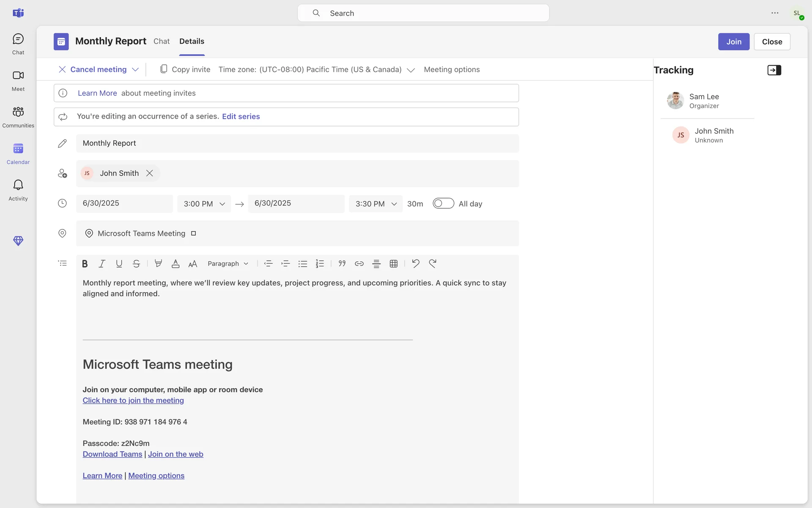
Task: Undo last edit in description
Action: click(415, 264)
